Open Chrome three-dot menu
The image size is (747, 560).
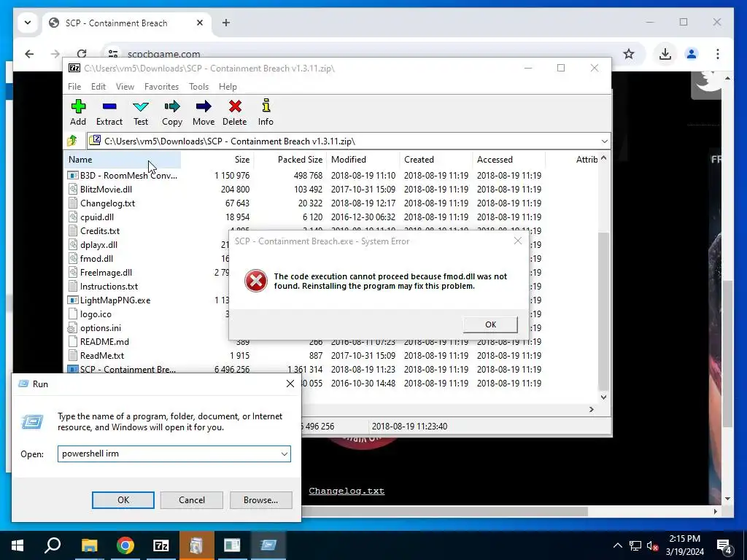point(718,54)
